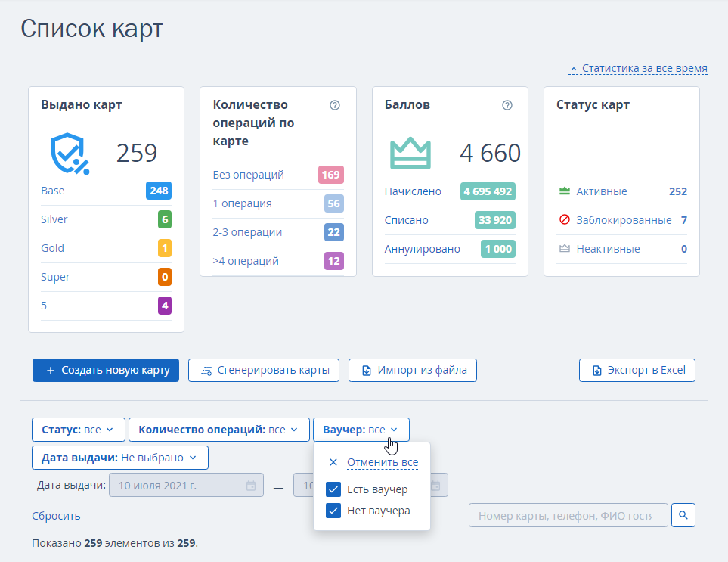The height and width of the screenshot is (562, 728).
Task: Click calendar icon in start date field
Action: point(251,486)
